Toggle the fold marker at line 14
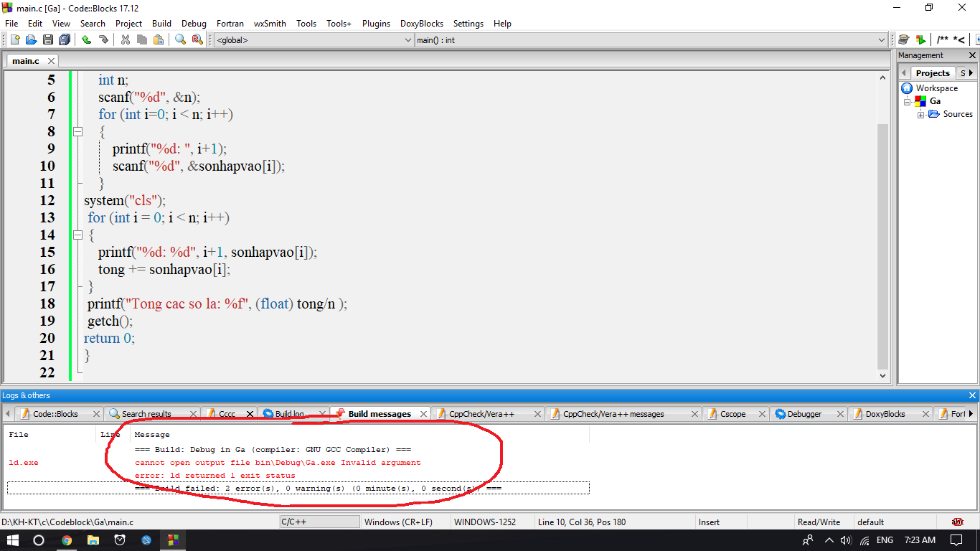Image resolution: width=980 pixels, height=551 pixels. 78,235
